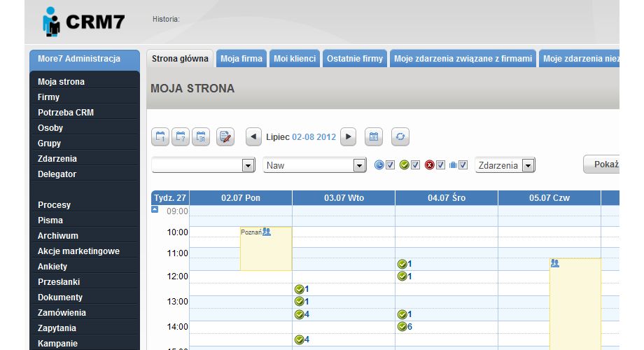Open Wednesday 14:00 completed events marked 6
Viewport: 644px width, 350px height.
click(x=405, y=327)
